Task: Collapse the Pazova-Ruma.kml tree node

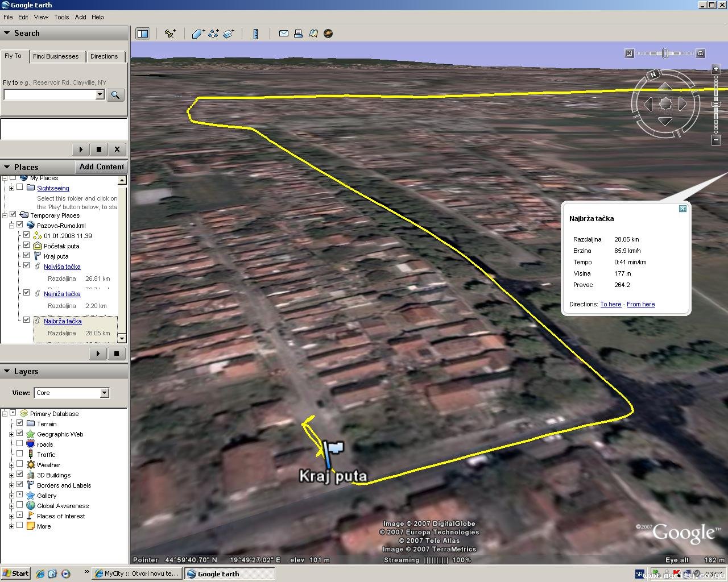Action: (x=11, y=226)
